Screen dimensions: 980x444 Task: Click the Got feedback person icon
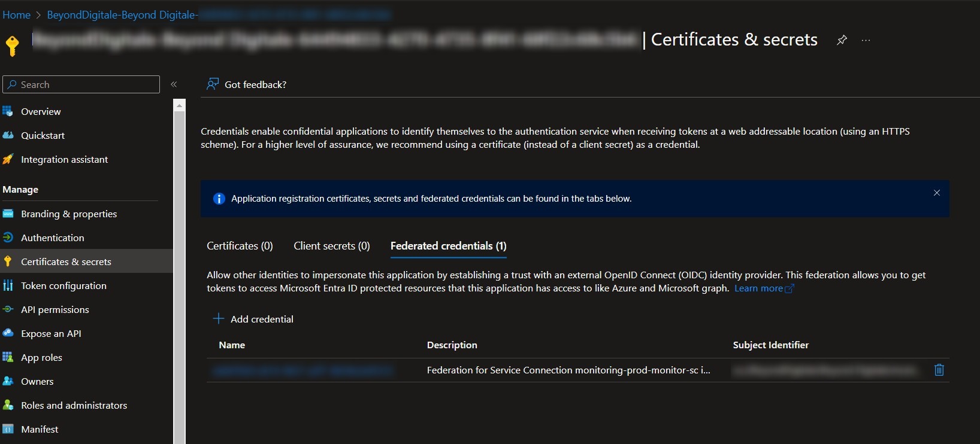(x=212, y=84)
